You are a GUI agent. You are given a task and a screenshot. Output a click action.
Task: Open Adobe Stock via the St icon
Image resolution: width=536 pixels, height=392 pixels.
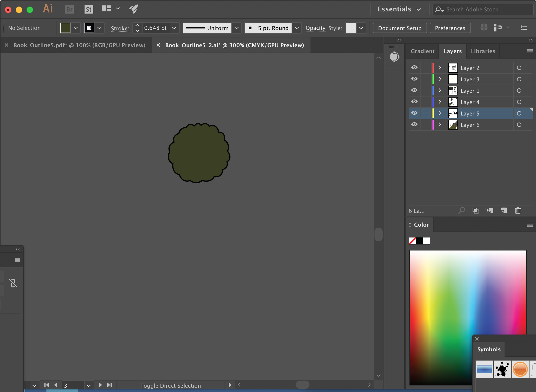89,9
